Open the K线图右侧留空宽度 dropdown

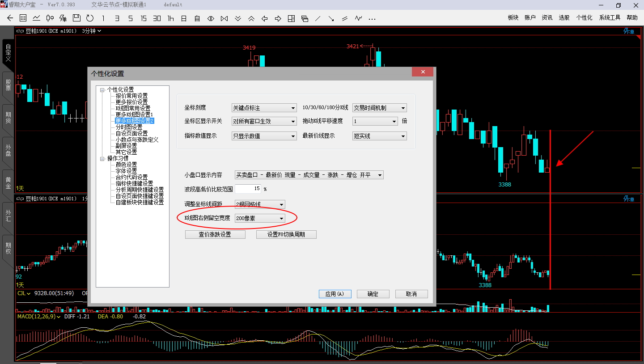[x=260, y=218]
